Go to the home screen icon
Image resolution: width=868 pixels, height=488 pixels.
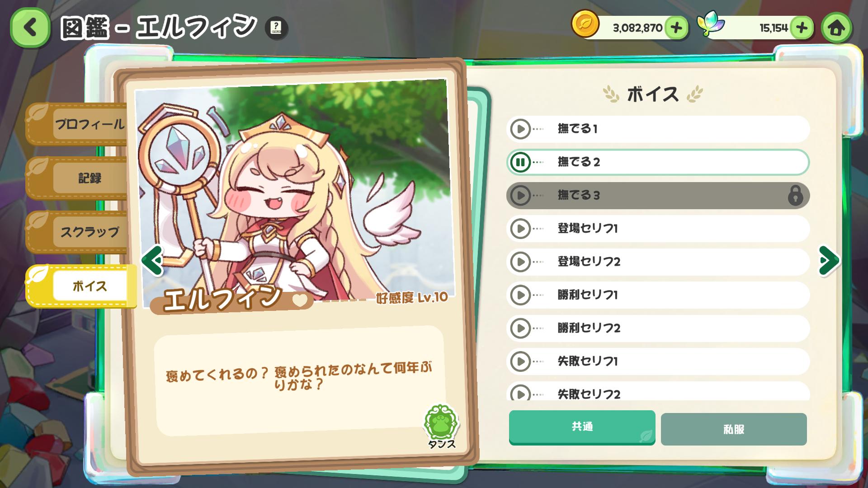[x=836, y=28]
